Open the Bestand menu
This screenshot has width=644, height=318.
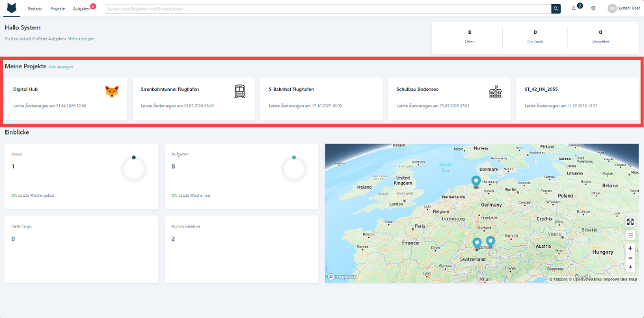[x=35, y=8]
